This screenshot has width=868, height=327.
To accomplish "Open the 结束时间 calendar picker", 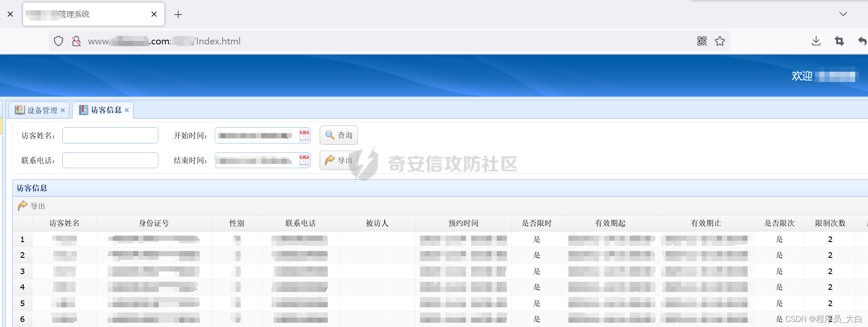I will (x=304, y=160).
